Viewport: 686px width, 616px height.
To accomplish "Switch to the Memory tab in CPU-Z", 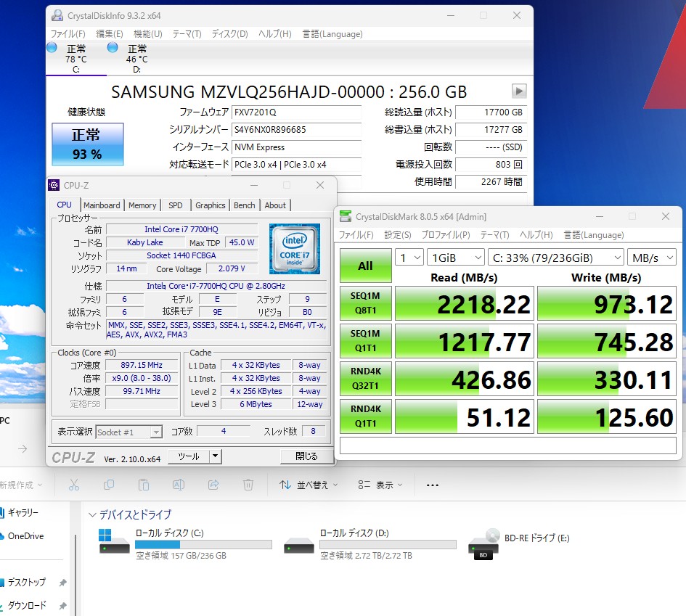I will [x=142, y=205].
